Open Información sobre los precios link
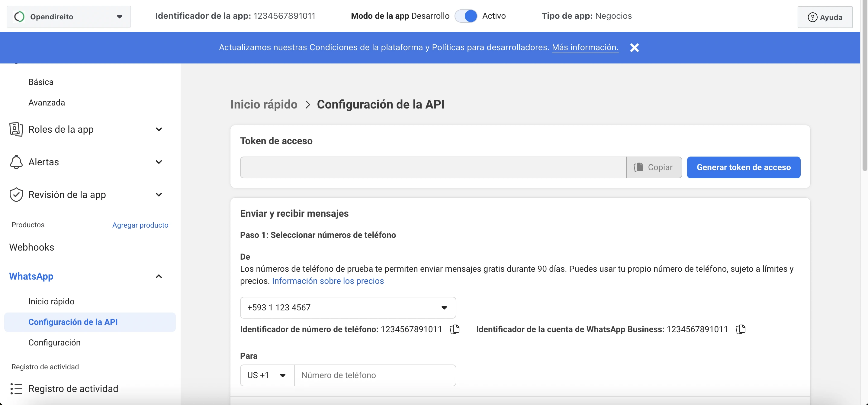The height and width of the screenshot is (405, 868). [328, 281]
